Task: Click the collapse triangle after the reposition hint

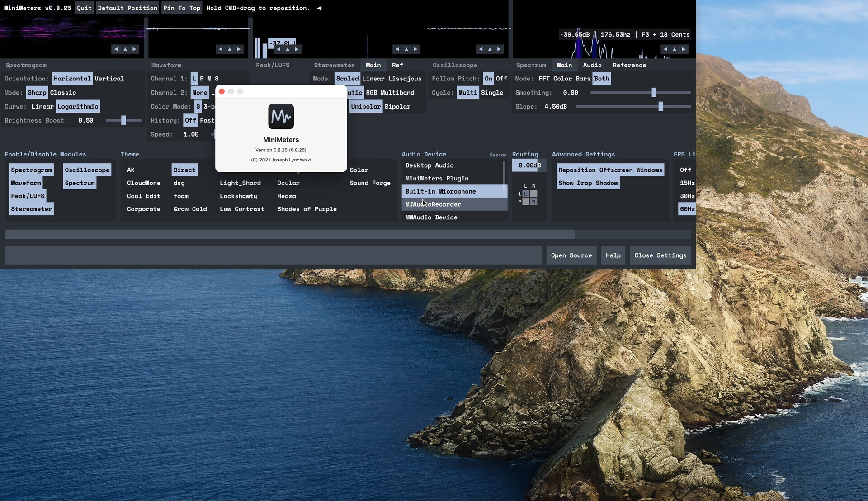Action: coord(319,8)
